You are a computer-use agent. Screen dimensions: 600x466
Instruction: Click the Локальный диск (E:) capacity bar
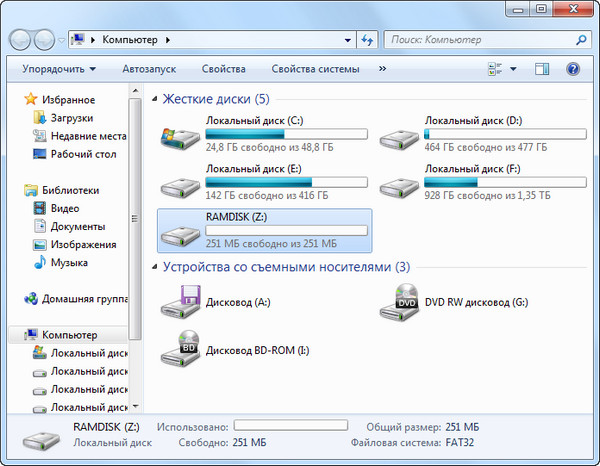pyautogui.click(x=286, y=182)
